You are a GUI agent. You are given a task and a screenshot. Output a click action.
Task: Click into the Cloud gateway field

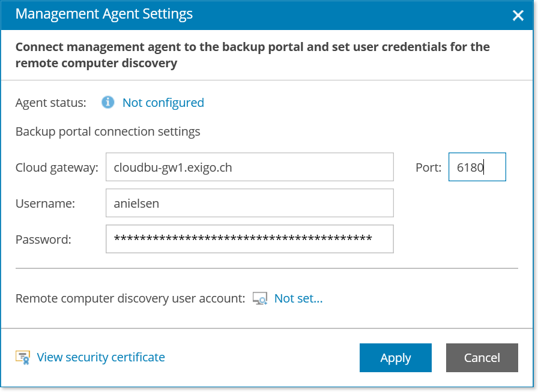[x=249, y=167]
